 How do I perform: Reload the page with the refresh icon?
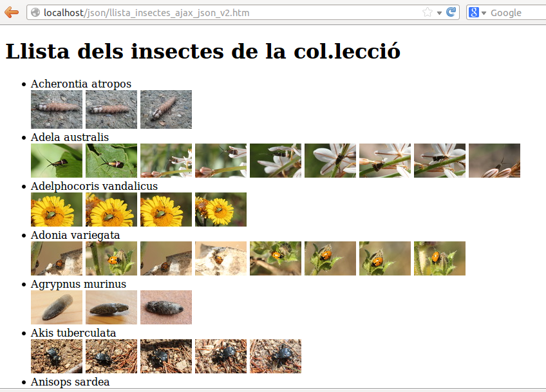pyautogui.click(x=451, y=12)
